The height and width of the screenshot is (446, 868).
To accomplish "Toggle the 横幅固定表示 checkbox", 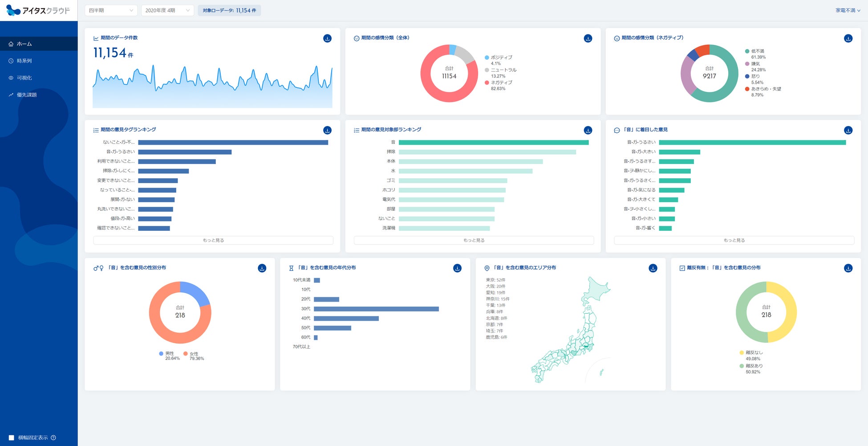I will tap(12, 438).
